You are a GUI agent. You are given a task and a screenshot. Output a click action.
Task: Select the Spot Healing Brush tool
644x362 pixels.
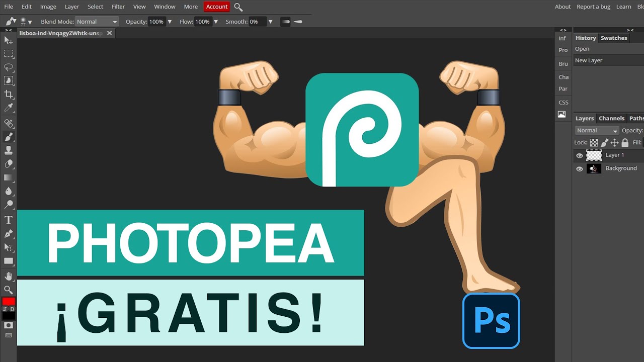9,123
